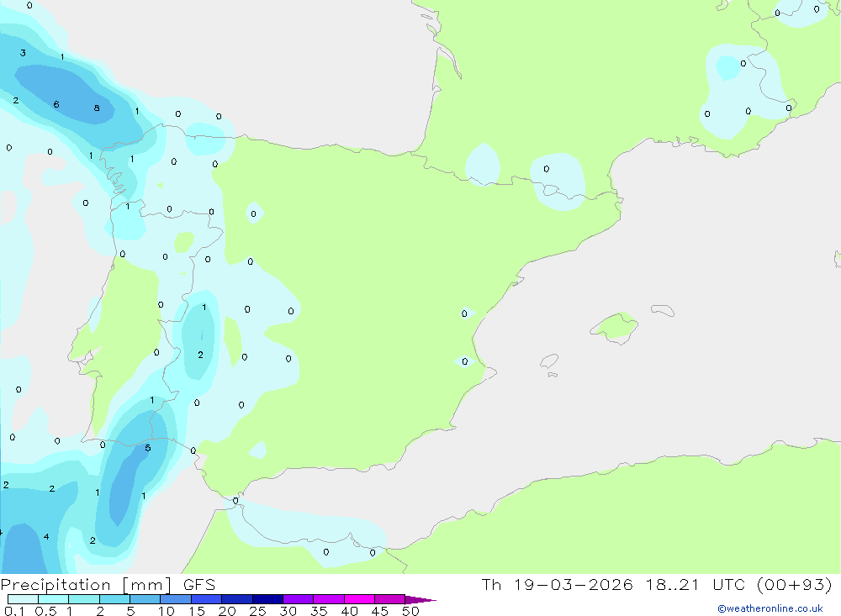Viewport: 841px width, 616px height.
Task: Click the date 'Th 19-03-2026'
Action: (x=557, y=585)
